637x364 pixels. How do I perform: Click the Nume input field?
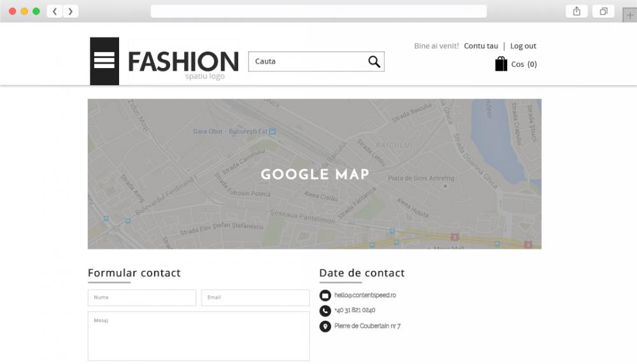pos(142,297)
